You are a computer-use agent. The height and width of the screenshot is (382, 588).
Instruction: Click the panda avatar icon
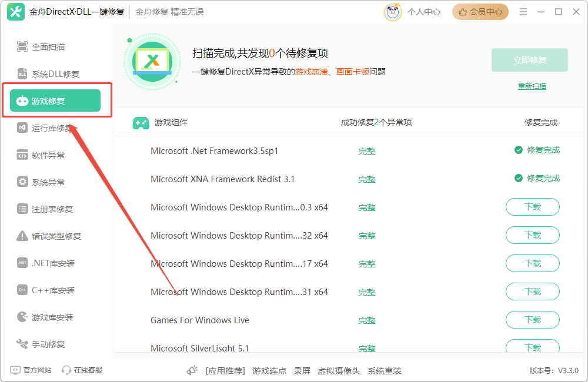point(392,12)
